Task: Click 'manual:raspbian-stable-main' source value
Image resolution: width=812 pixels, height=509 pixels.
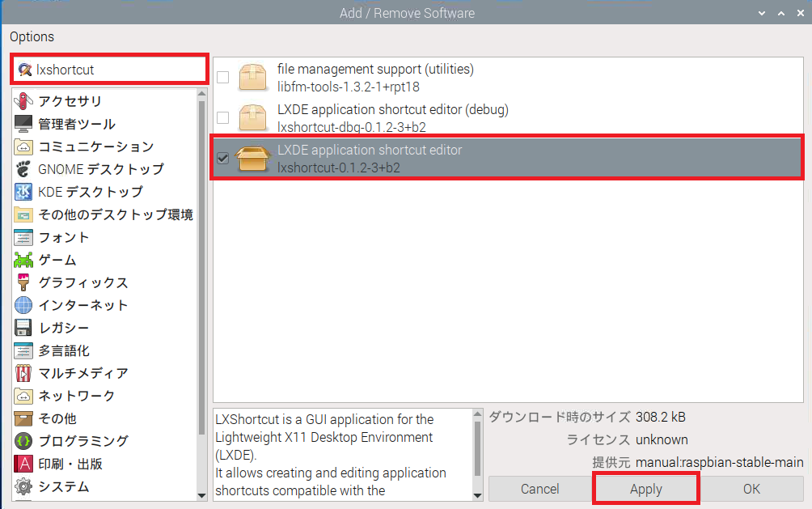Action: 719,462
